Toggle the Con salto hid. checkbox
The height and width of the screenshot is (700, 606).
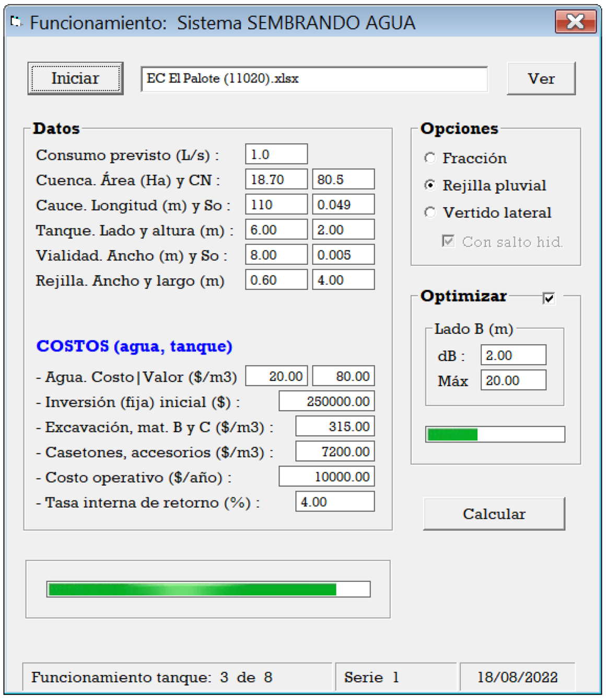pos(448,241)
